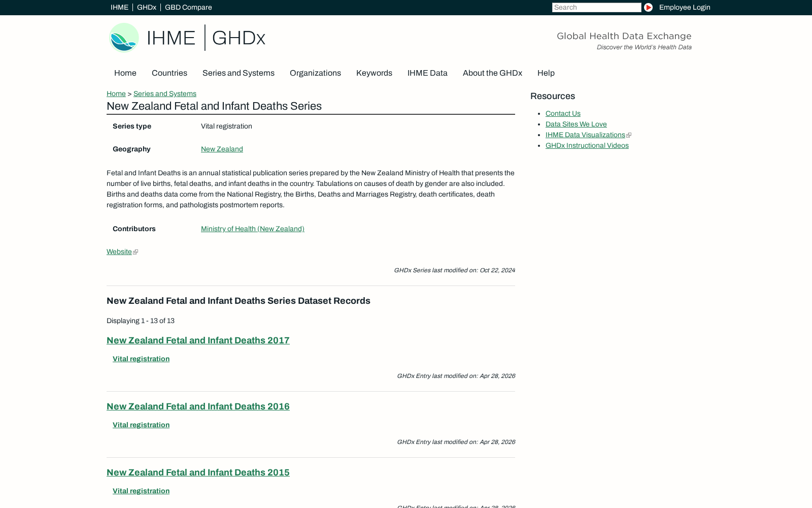Image resolution: width=812 pixels, height=508 pixels.
Task: Click the 'Series type' label
Action: pyautogui.click(x=132, y=126)
